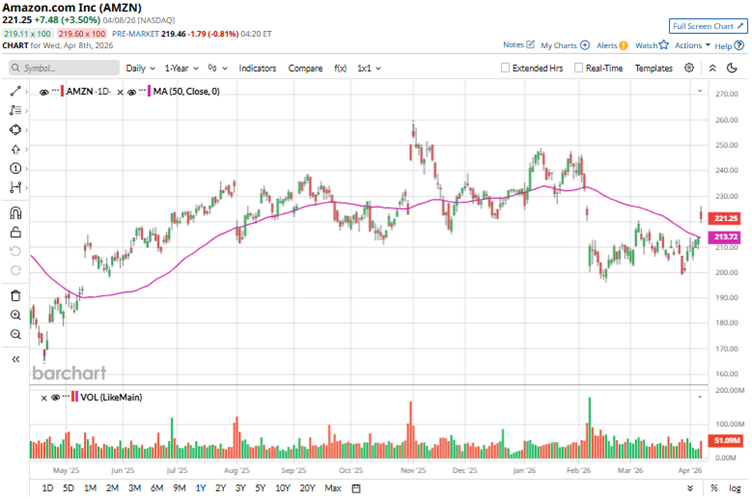Select the trend line drawing tool
This screenshot has width=752, height=499.
[x=15, y=91]
